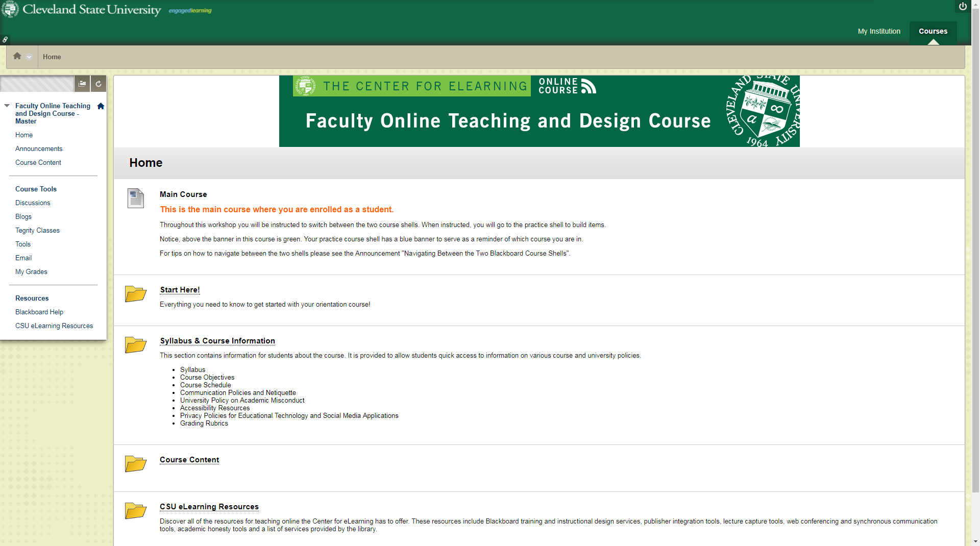Open Discussions from Course Tools
Image resolution: width=980 pixels, height=546 pixels.
(x=33, y=203)
